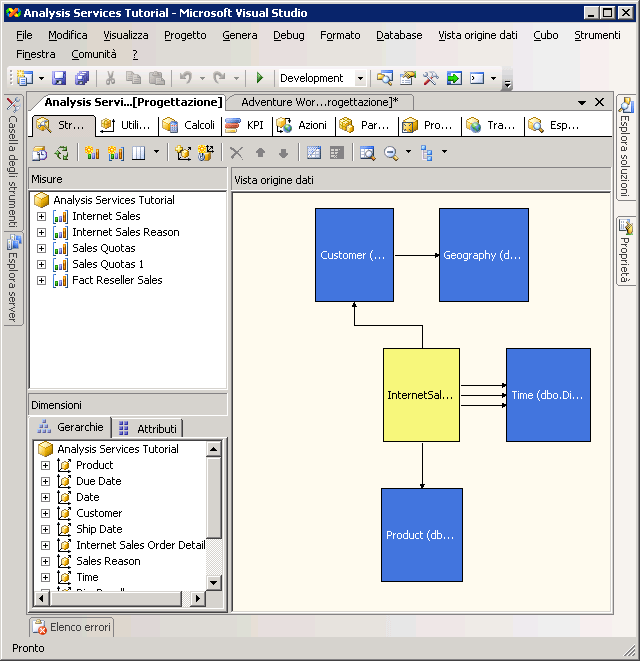640x661 pixels.
Task: Select the Product table box in diagram
Action: tap(422, 535)
